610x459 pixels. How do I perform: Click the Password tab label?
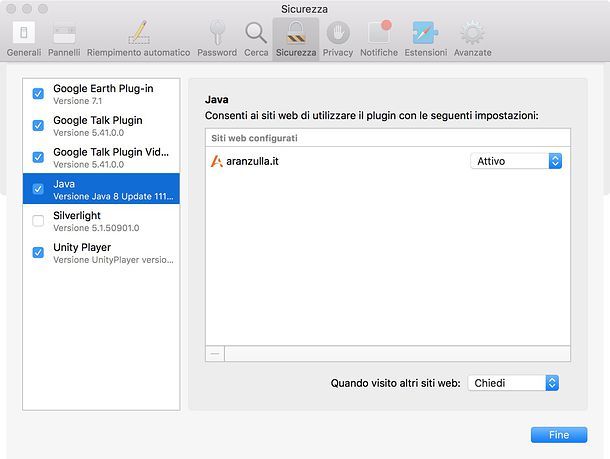tap(217, 53)
